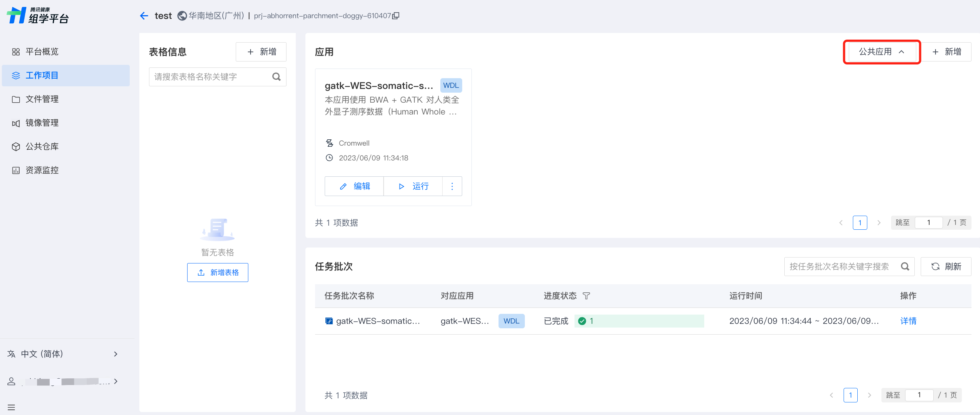Collapse sidebar with the hamburger icon

[11, 407]
